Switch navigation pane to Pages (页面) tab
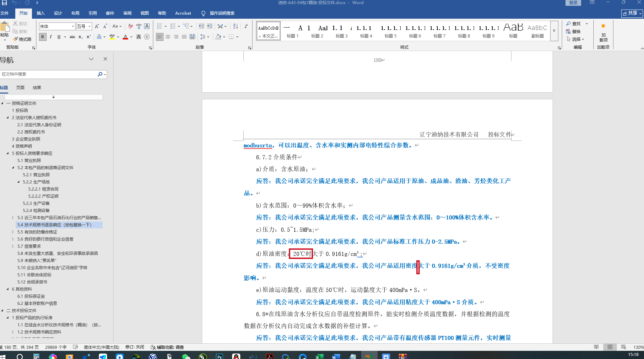This screenshot has width=644, height=359. coord(20,88)
